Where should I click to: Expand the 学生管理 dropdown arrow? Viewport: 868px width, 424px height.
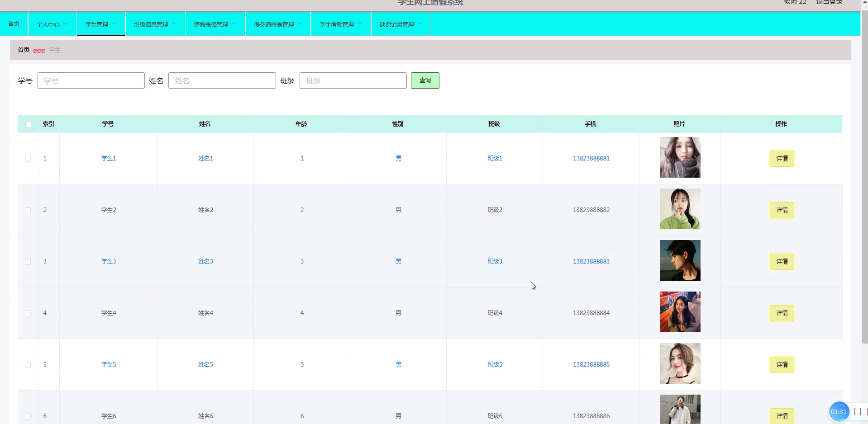tap(114, 24)
